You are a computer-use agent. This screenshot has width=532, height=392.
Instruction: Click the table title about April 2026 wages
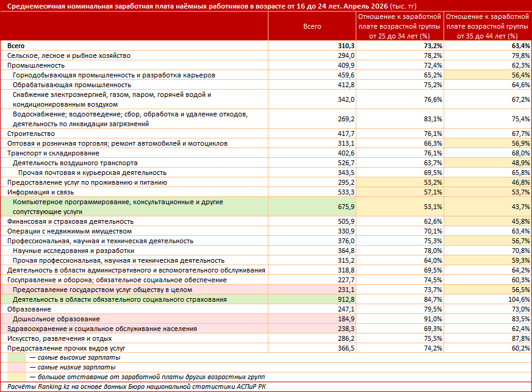coord(212,6)
